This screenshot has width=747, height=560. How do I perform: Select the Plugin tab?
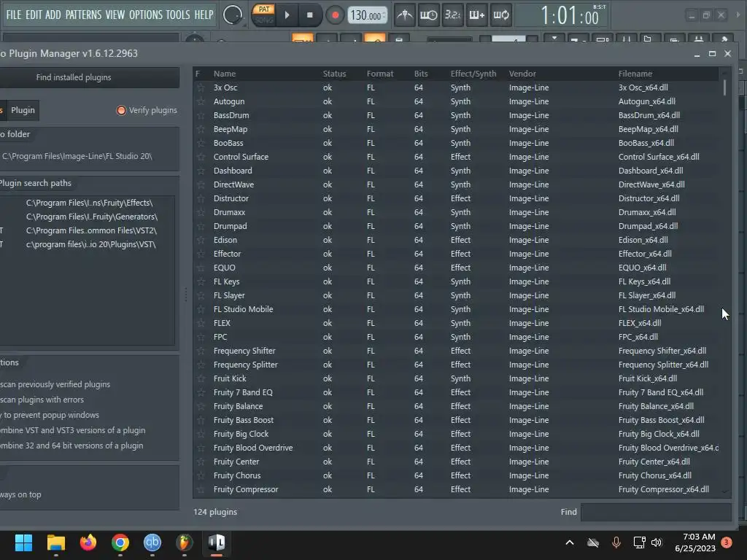pos(23,110)
